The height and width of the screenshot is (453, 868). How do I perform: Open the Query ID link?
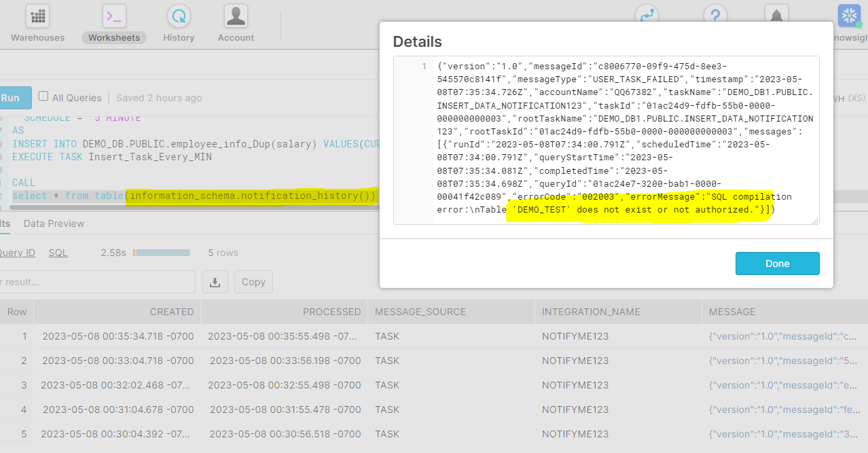(x=17, y=253)
